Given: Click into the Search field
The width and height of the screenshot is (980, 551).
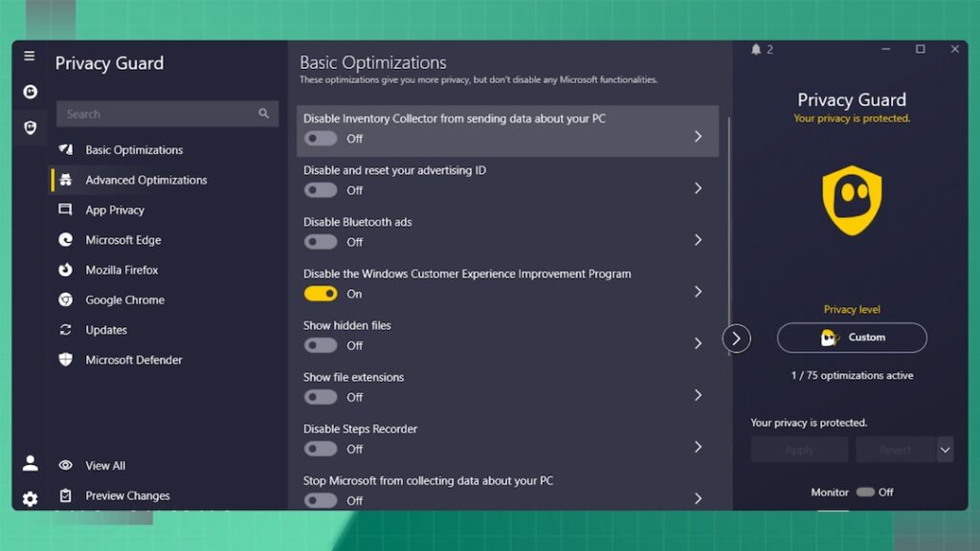Looking at the screenshot, I should click(x=158, y=114).
